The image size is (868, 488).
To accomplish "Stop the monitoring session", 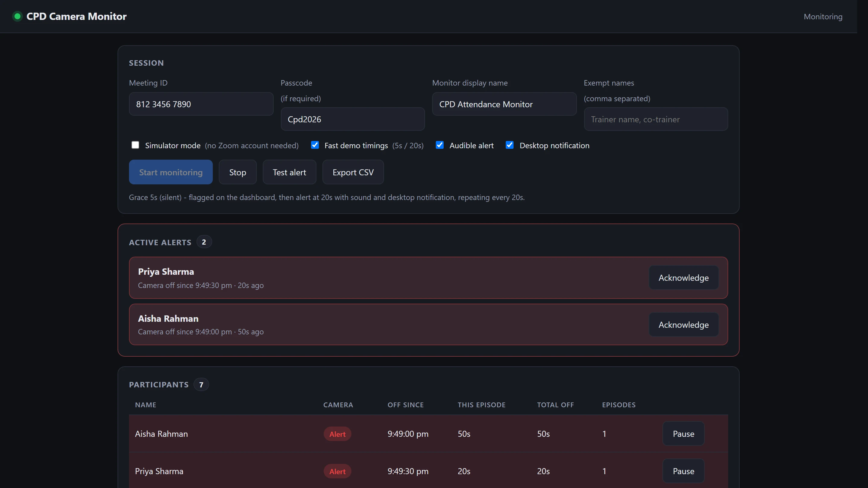I will 237,172.
